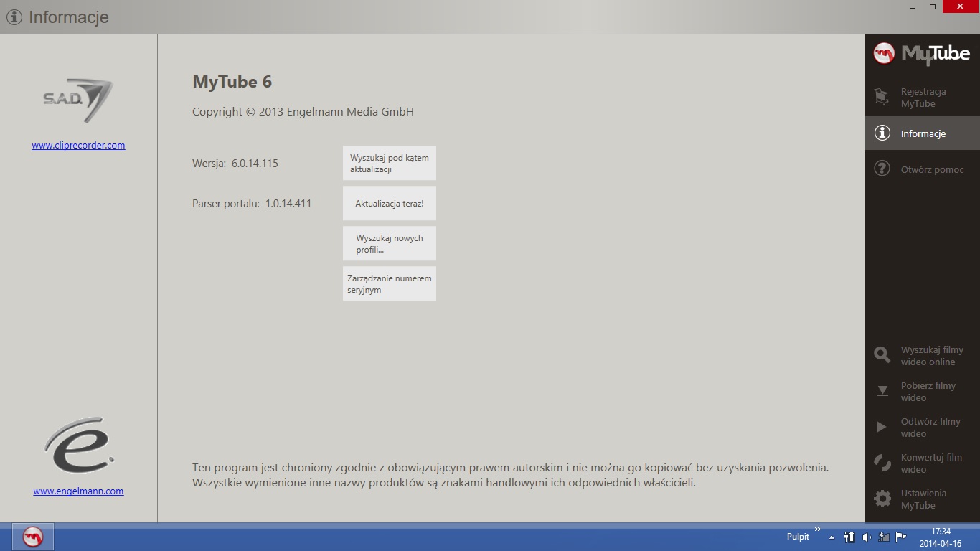The width and height of the screenshot is (980, 551).
Task: Go to Wyszukaj filmy wideo online
Action: click(x=923, y=356)
